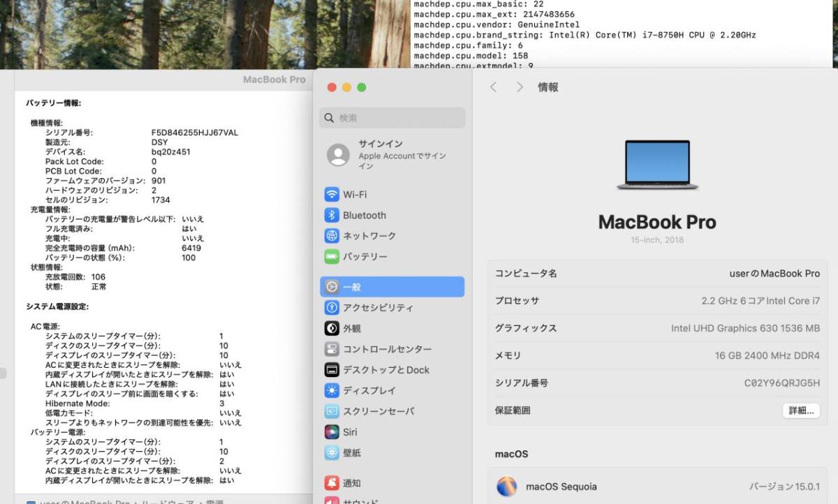Click the Hibernate Mode row
Viewport: 838px width, 504px height.
coord(135,403)
